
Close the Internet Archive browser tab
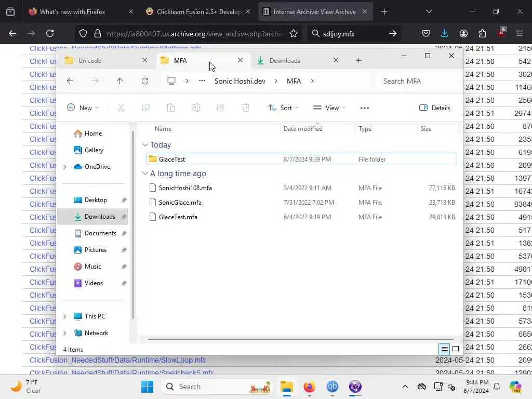tap(364, 11)
